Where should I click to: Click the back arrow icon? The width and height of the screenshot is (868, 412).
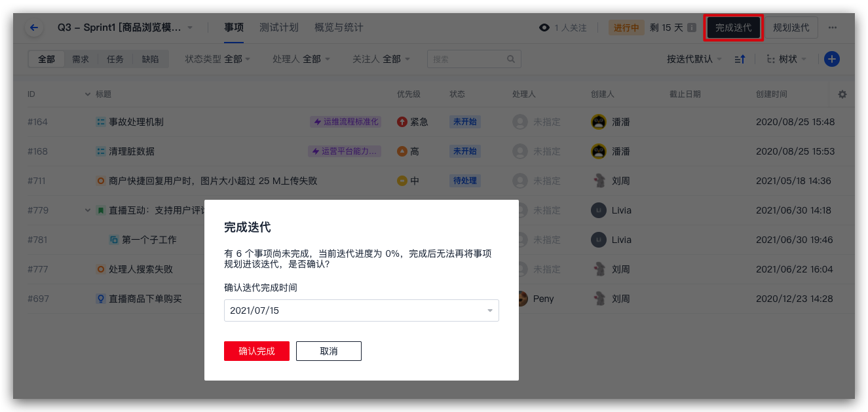click(34, 28)
